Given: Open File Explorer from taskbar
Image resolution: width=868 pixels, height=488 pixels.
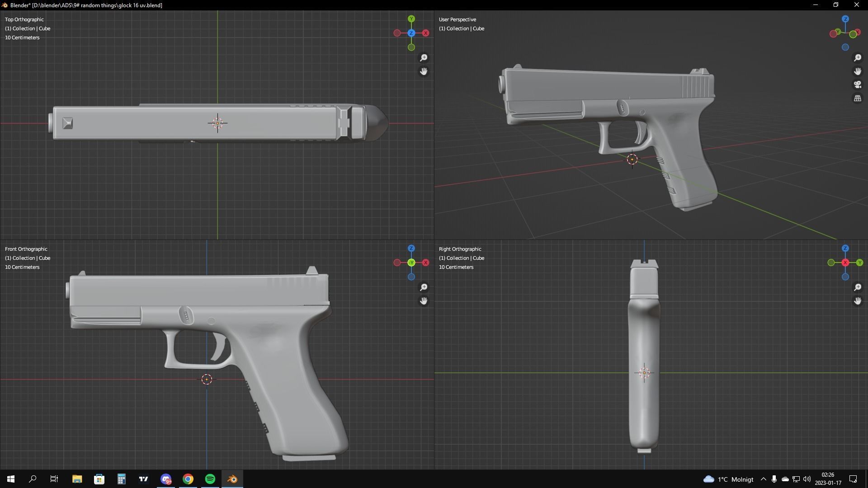Looking at the screenshot, I should click(77, 479).
